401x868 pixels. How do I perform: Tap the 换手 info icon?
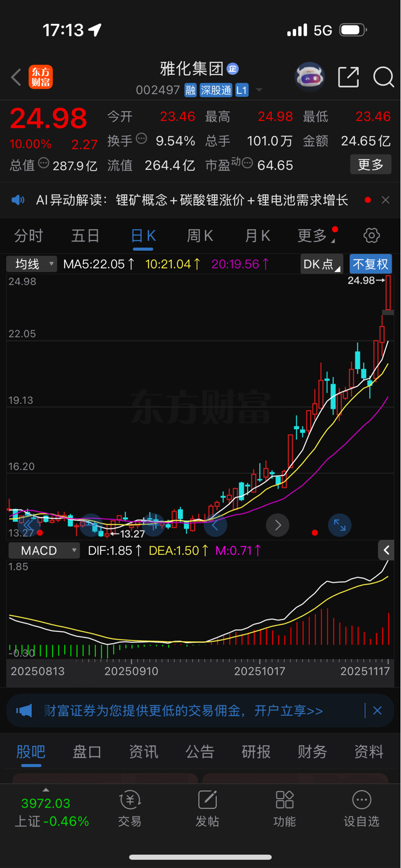coord(141,139)
